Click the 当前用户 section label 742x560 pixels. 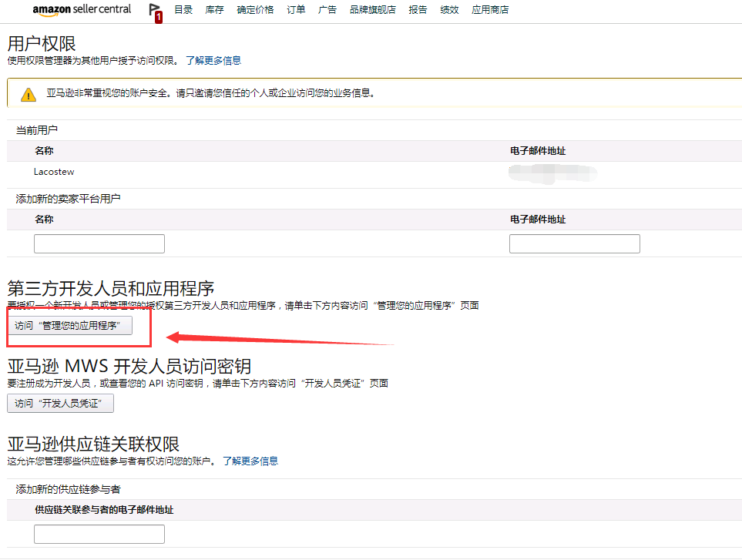pos(37,130)
